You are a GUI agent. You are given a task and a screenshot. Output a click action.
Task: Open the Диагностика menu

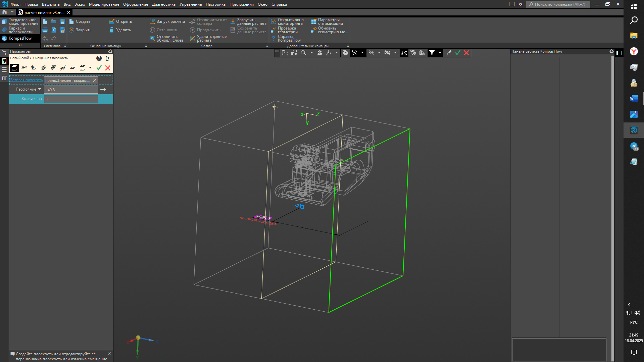pyautogui.click(x=163, y=4)
